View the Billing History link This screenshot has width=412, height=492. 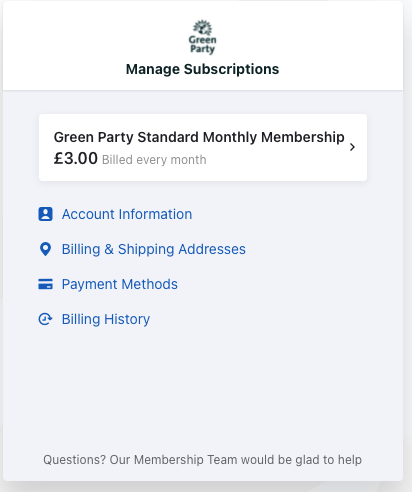pyautogui.click(x=106, y=319)
